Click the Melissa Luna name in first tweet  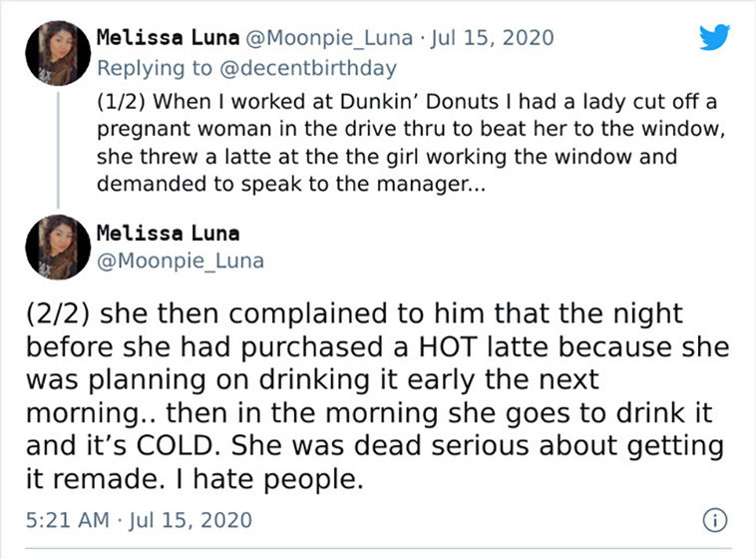click(168, 38)
